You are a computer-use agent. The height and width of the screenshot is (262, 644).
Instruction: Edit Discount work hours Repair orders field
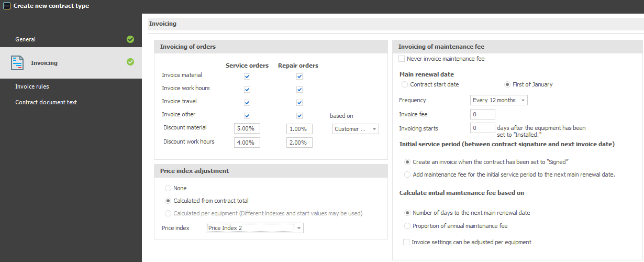(299, 143)
